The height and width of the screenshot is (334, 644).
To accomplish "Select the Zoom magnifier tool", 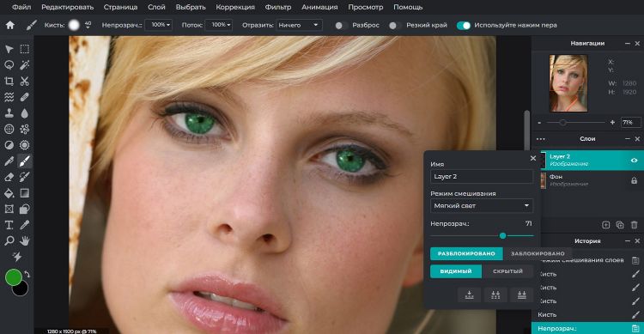I will click(9, 240).
